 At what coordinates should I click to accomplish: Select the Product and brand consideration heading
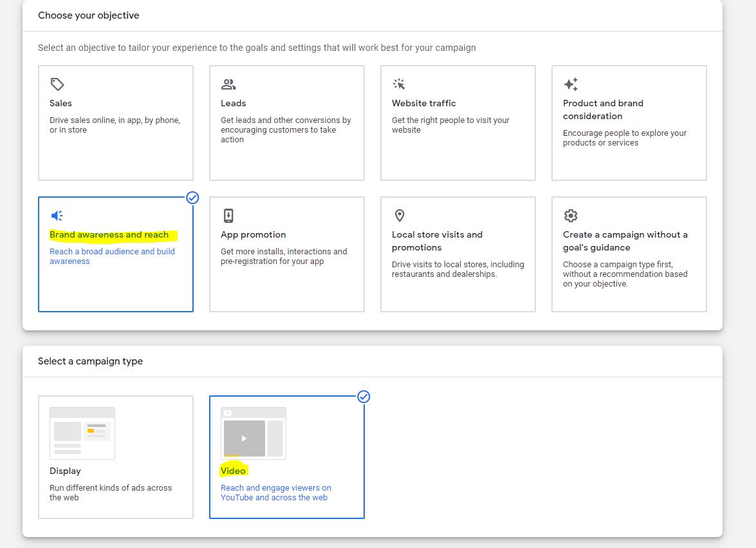(603, 109)
